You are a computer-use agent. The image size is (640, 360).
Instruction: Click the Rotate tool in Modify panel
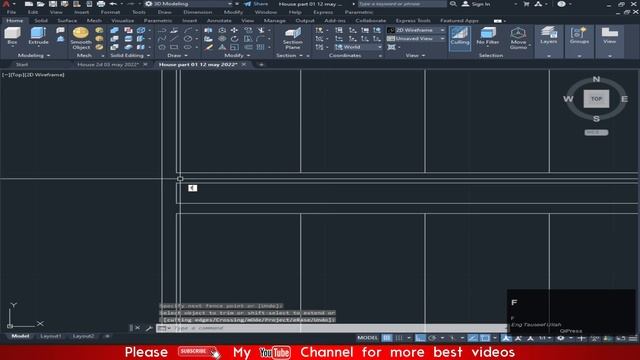point(234,39)
